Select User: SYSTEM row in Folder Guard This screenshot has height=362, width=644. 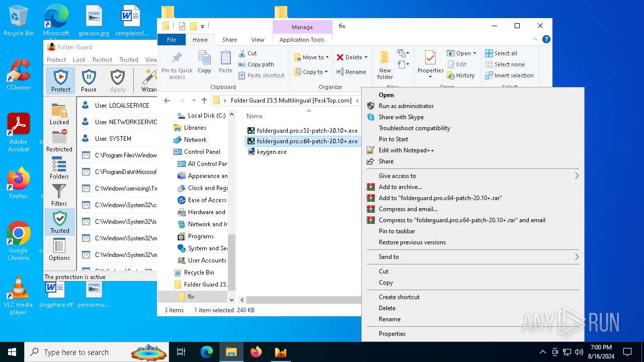click(118, 139)
